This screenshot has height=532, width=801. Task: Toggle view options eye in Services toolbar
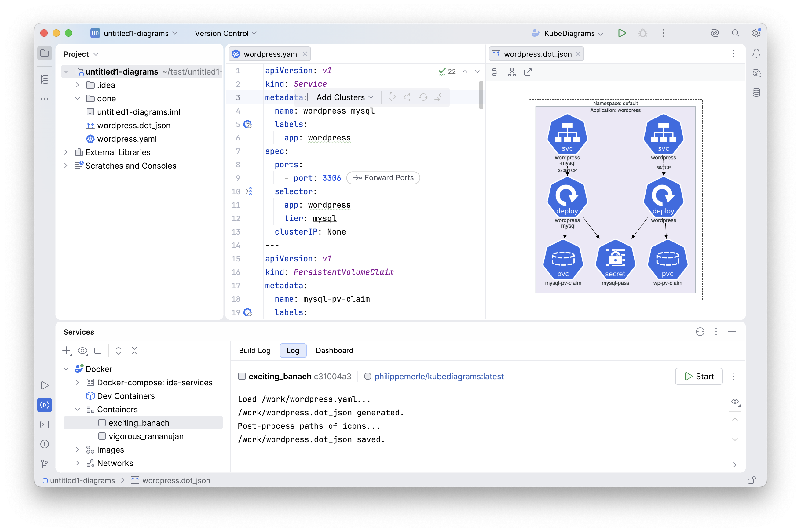[82, 351]
